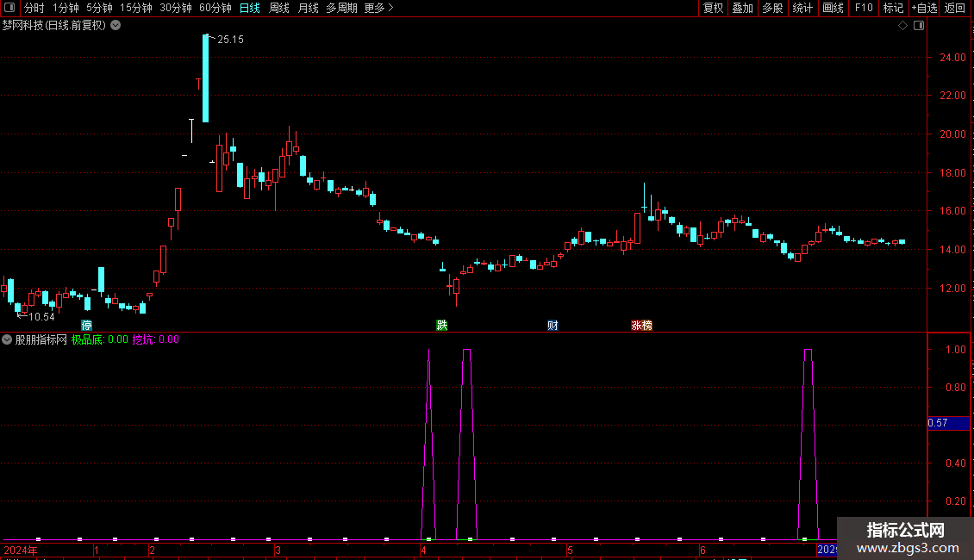Viewport: 974px width, 560px height.
Task: Click the 停 event marker
Action: [87, 326]
